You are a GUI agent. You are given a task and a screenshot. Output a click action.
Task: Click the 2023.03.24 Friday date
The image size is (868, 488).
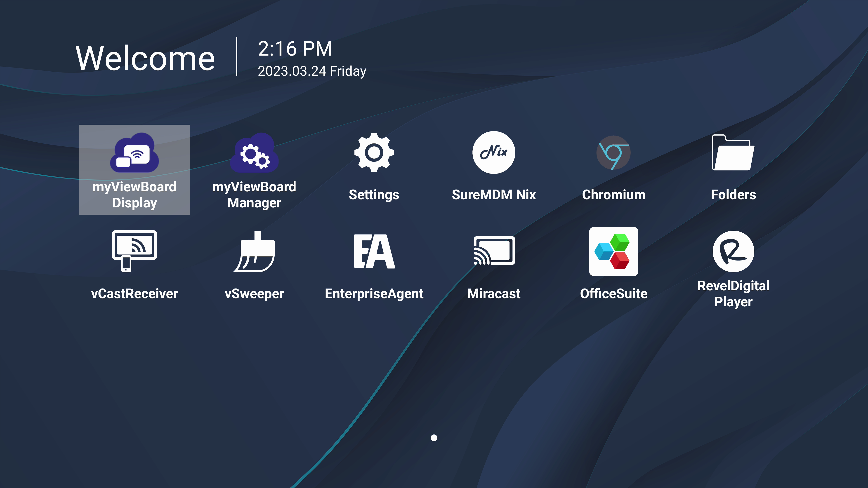[312, 71]
